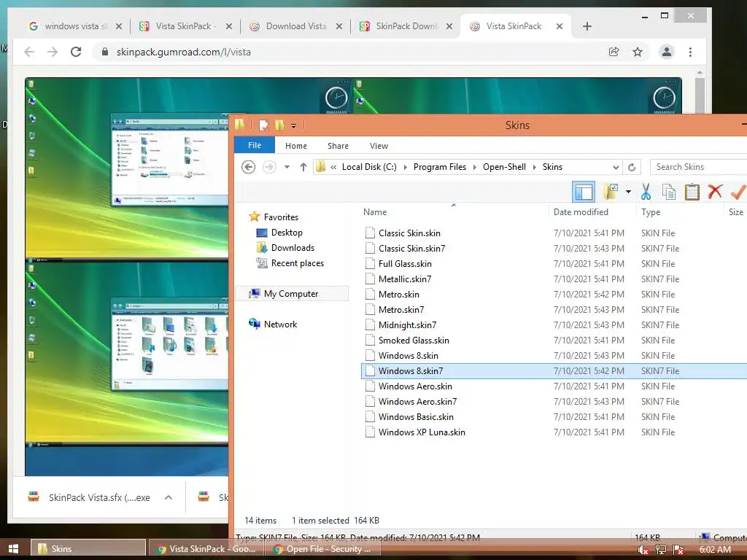Viewport: 747px width, 560px height.
Task: Bookmark this page with the star icon
Action: pyautogui.click(x=638, y=52)
